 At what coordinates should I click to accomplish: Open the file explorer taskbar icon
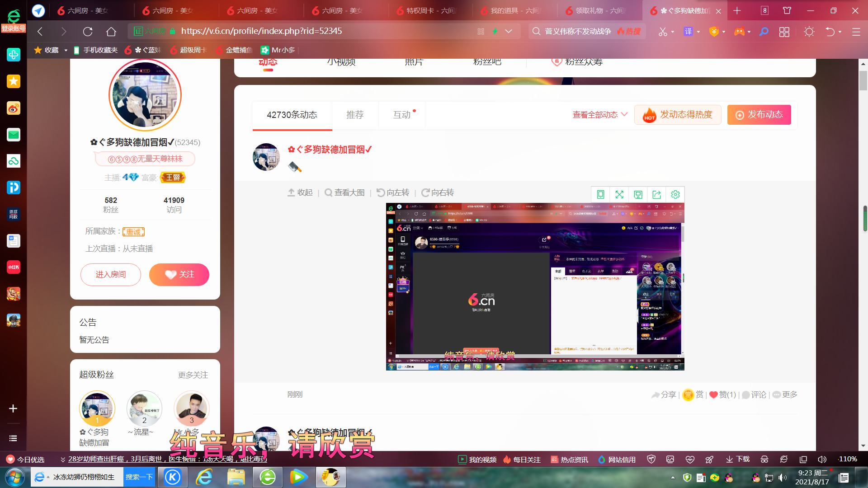point(236,477)
